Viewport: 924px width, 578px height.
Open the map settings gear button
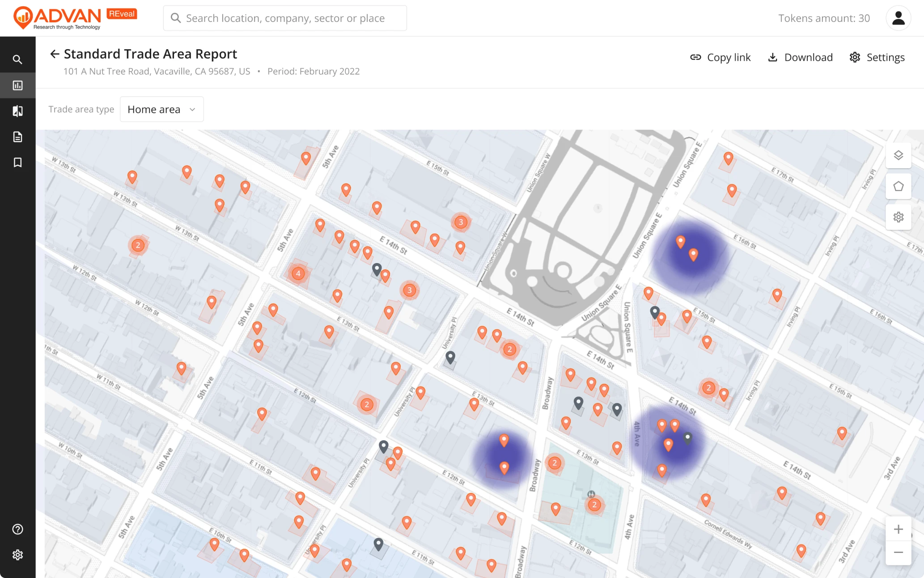pos(898,217)
